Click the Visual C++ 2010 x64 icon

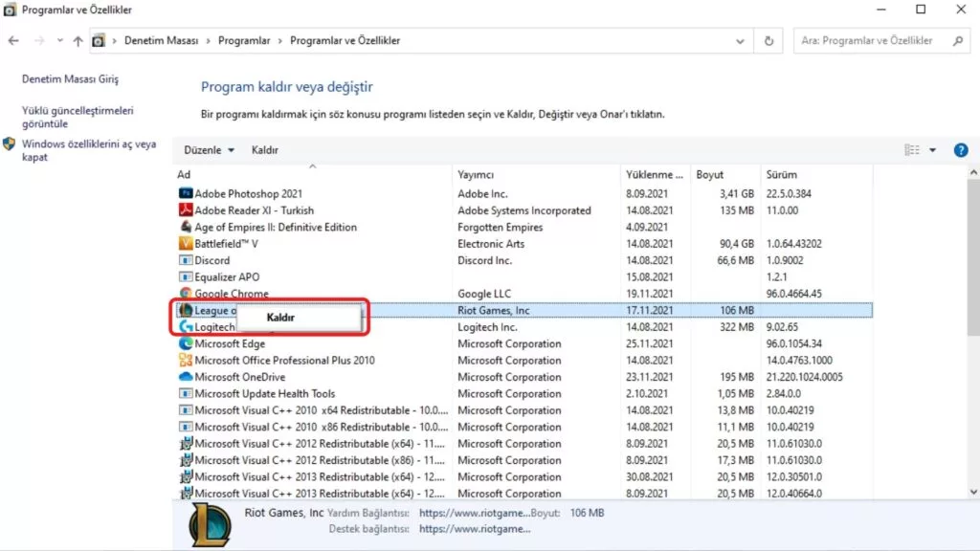pyautogui.click(x=185, y=410)
